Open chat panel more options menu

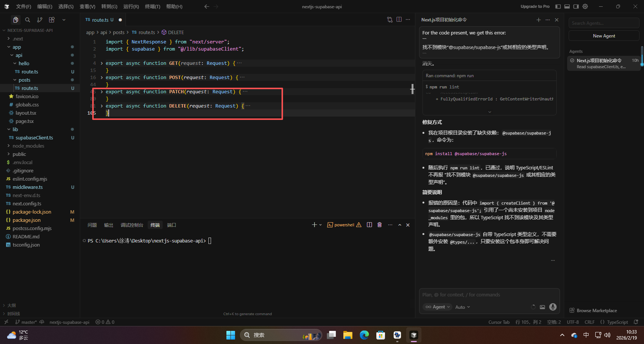548,20
